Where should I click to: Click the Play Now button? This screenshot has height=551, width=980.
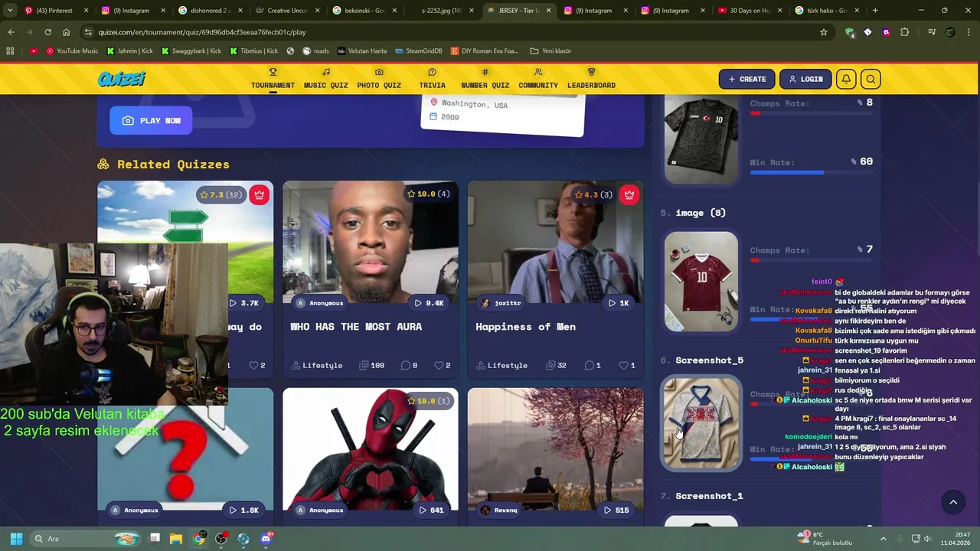(151, 120)
